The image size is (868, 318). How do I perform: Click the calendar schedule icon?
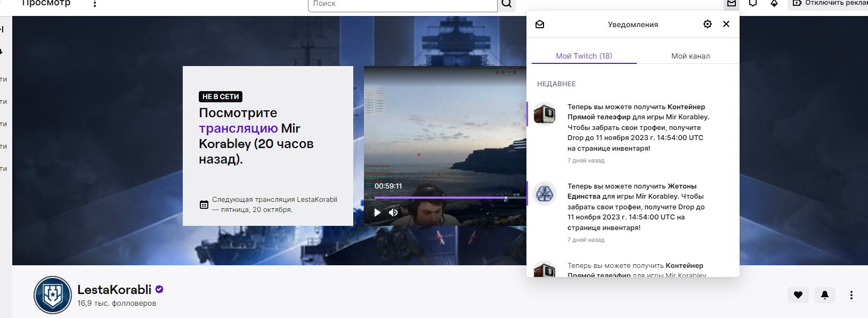pyautogui.click(x=204, y=205)
